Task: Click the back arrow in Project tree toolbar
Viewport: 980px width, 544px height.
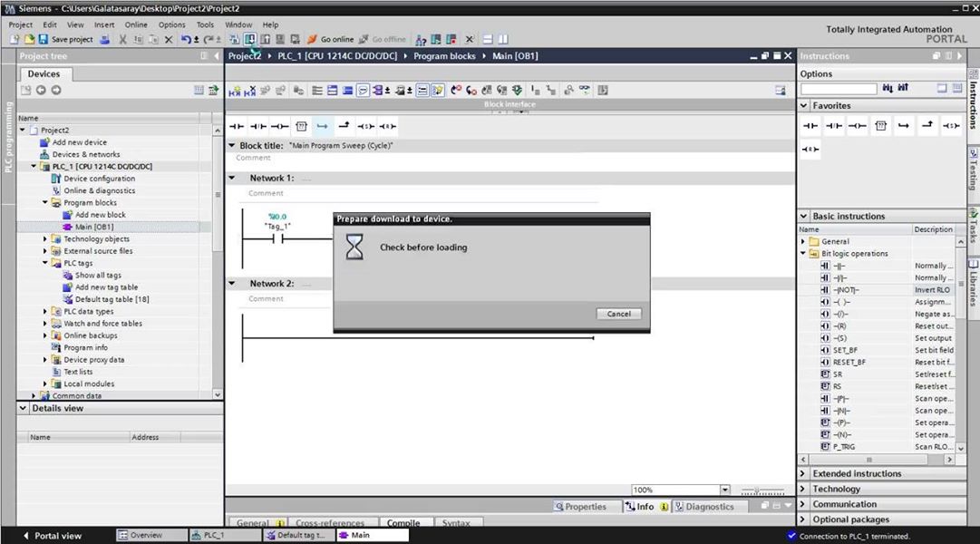Action: point(41,91)
